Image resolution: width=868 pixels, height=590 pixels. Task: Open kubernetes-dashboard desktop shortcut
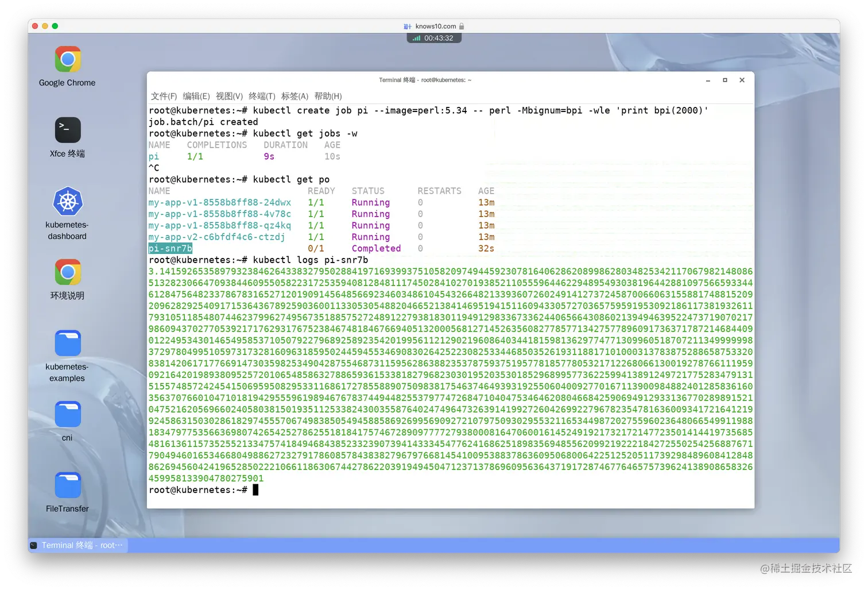pyautogui.click(x=68, y=201)
